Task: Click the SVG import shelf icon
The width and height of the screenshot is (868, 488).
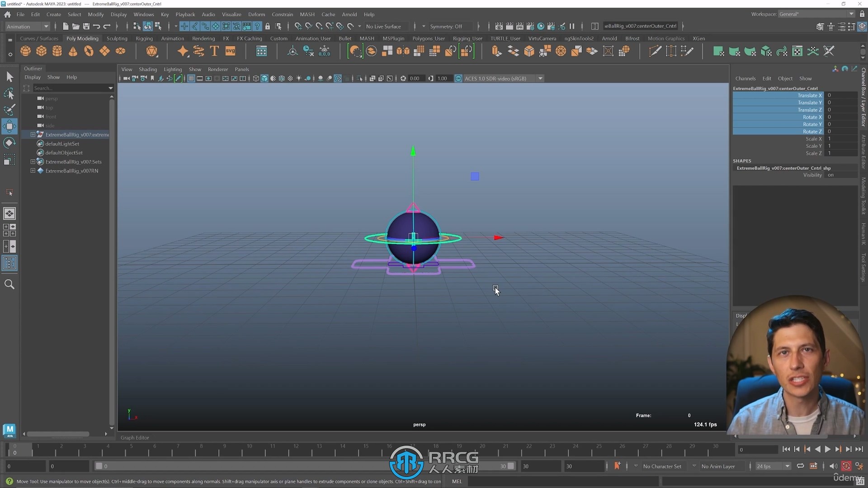Action: click(231, 51)
